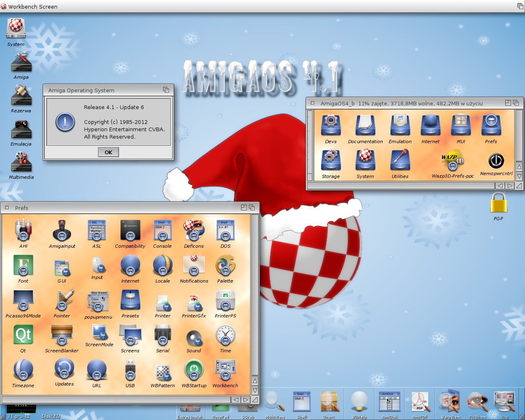This screenshot has width=525, height=420.
Task: Open the Console preferences icon
Action: [x=162, y=230]
